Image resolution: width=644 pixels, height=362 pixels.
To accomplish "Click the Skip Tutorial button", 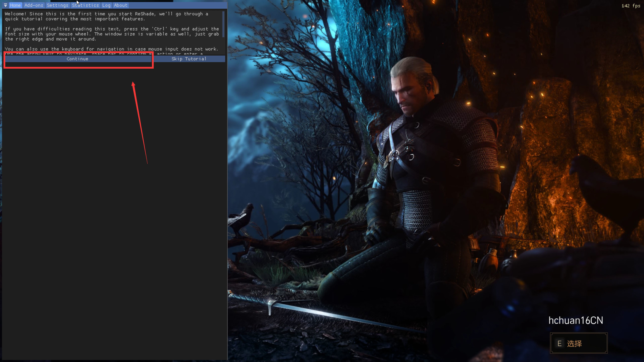I will click(x=189, y=59).
